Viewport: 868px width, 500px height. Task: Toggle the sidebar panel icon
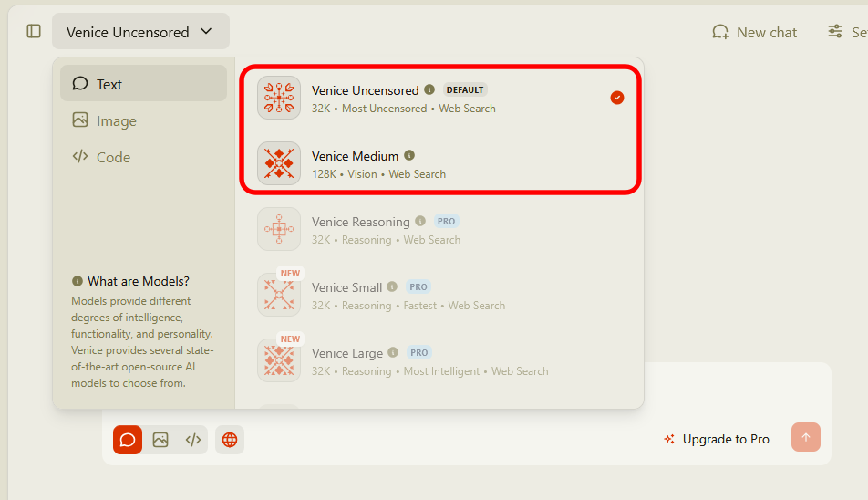coord(34,31)
